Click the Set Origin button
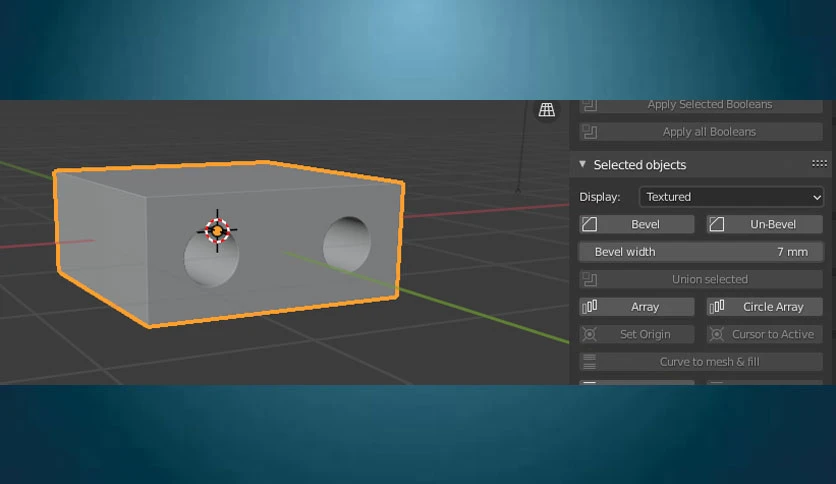 (x=637, y=334)
